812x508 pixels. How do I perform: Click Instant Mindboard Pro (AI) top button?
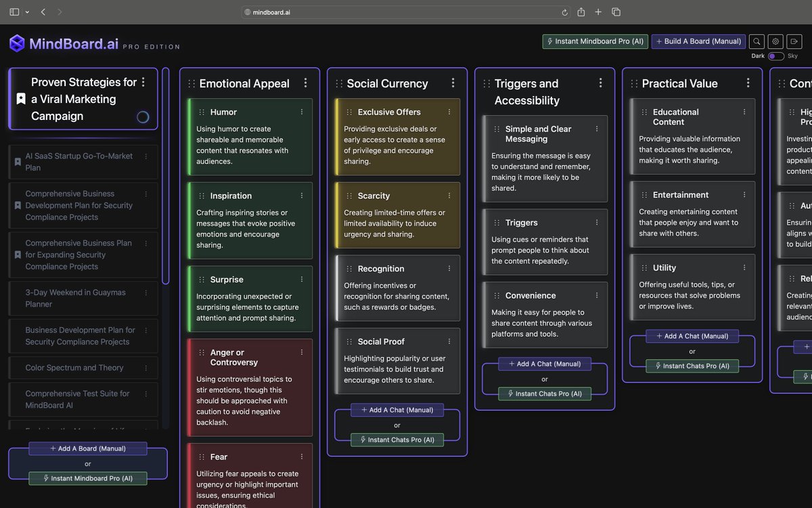point(595,41)
